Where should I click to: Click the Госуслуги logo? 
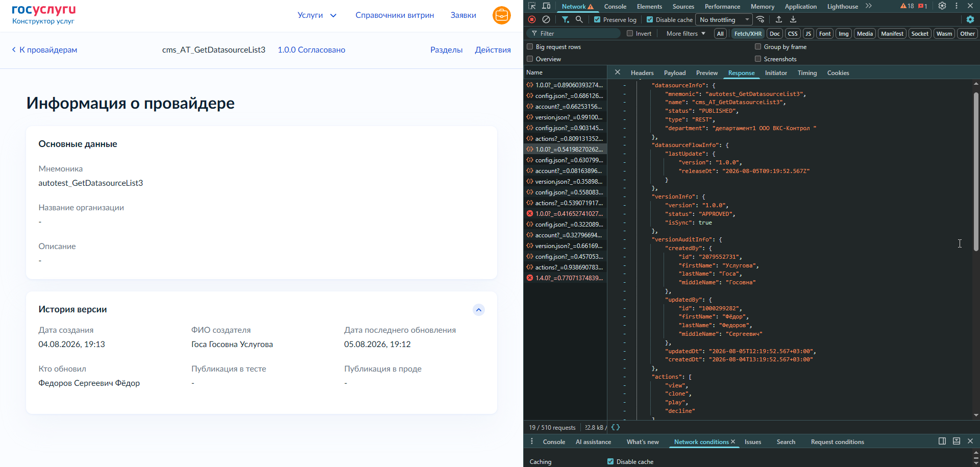[x=44, y=10]
